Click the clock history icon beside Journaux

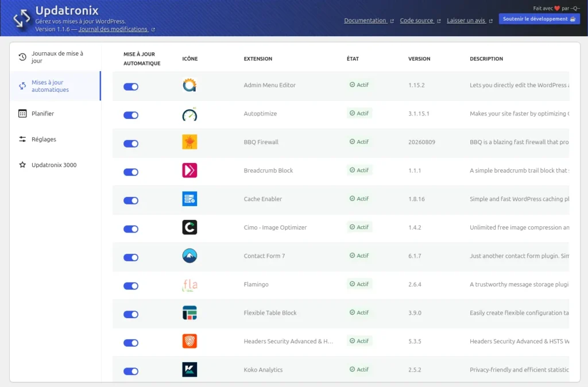pyautogui.click(x=22, y=57)
